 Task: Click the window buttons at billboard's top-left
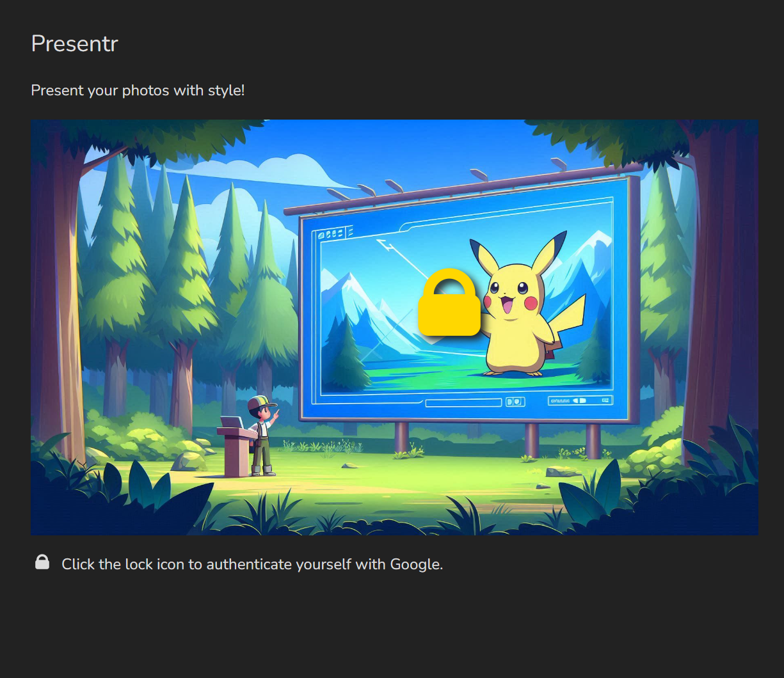pos(332,234)
